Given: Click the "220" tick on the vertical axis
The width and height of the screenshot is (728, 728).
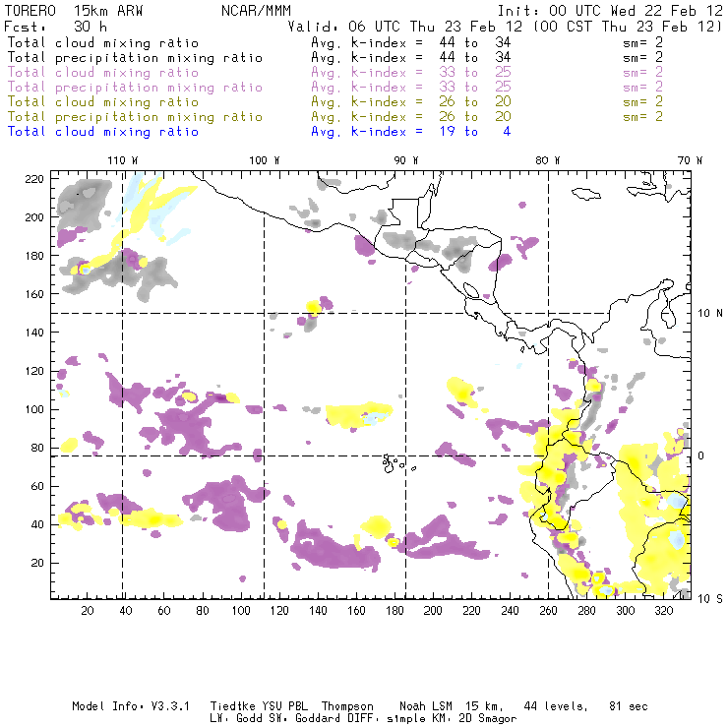Looking at the screenshot, I should (34, 179).
